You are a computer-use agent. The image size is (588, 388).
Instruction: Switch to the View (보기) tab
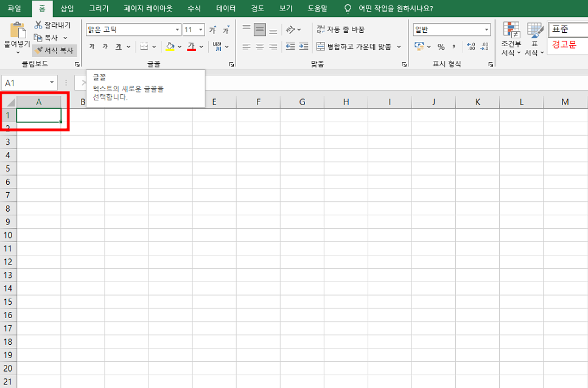(285, 9)
